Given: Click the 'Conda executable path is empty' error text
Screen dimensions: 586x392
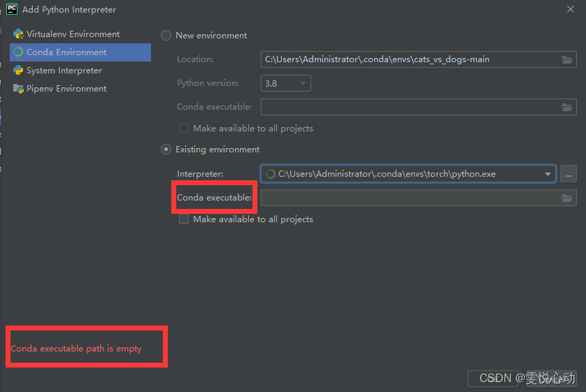Looking at the screenshot, I should pyautogui.click(x=76, y=348).
